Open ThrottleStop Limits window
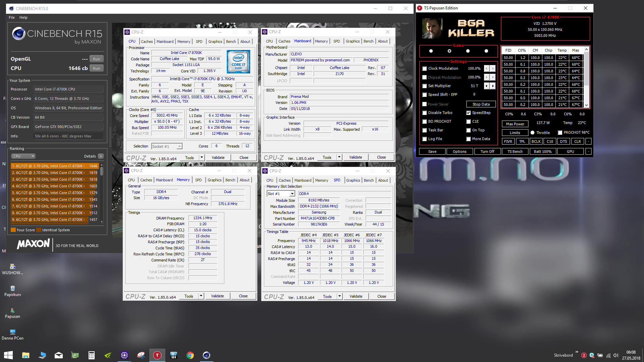This screenshot has height=362, width=644. [515, 133]
